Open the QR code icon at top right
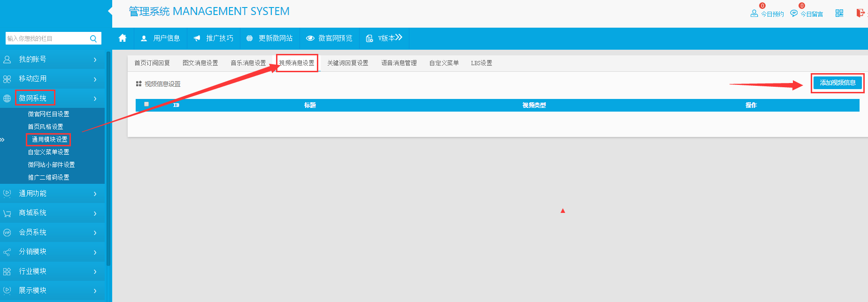 pyautogui.click(x=839, y=13)
